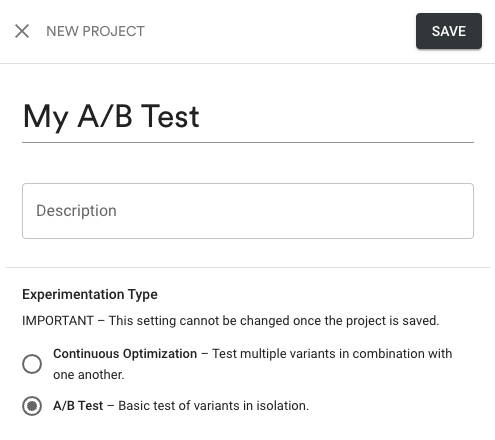This screenshot has height=440, width=495.
Task: Click the IMPORTANT setting warning text
Action: point(231,321)
